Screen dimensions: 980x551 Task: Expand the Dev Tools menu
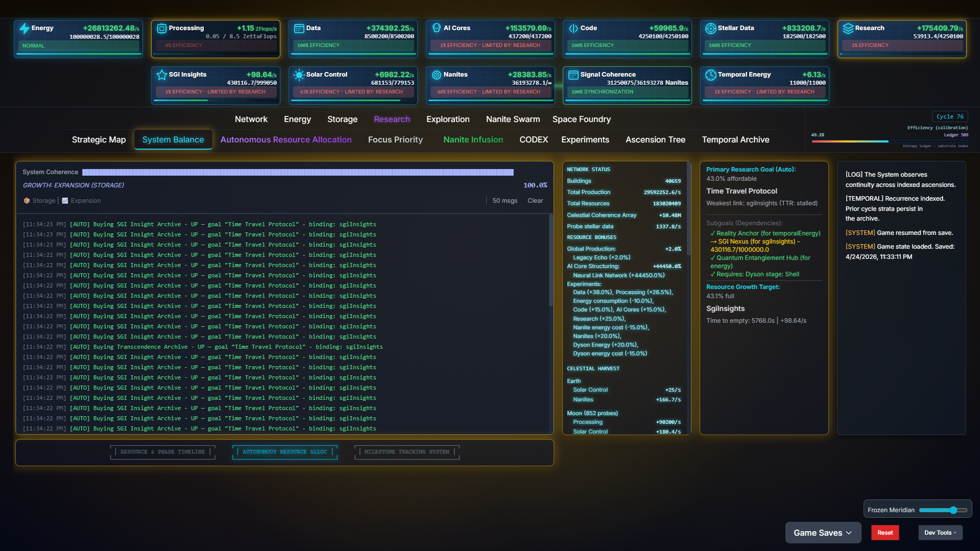[940, 533]
